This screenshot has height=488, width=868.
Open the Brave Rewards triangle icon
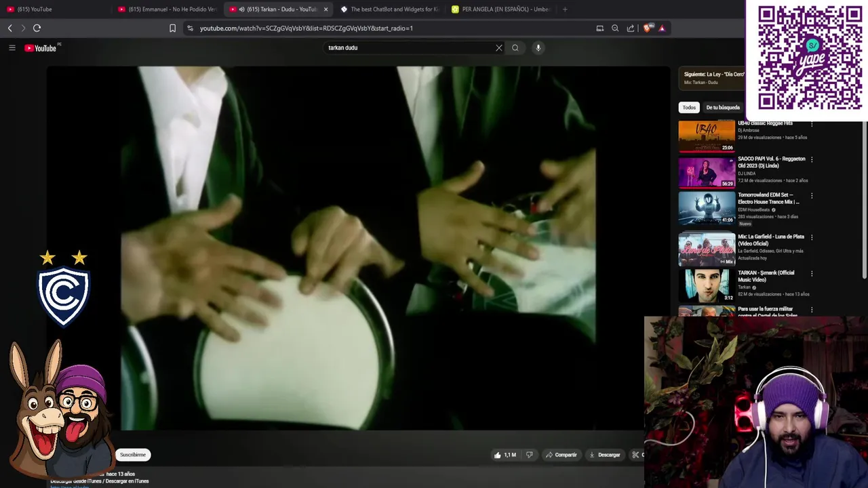(662, 28)
